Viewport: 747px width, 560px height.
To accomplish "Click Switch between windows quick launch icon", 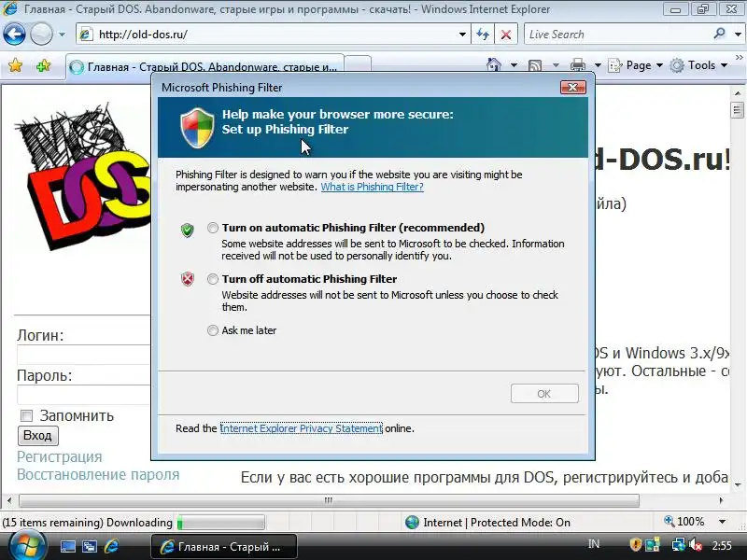I will point(89,547).
